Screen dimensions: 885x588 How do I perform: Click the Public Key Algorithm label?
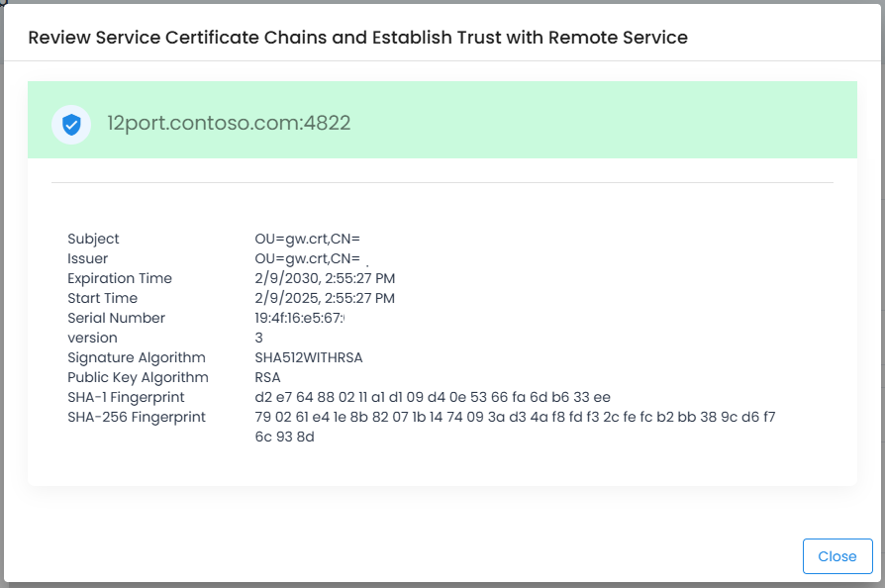(138, 377)
